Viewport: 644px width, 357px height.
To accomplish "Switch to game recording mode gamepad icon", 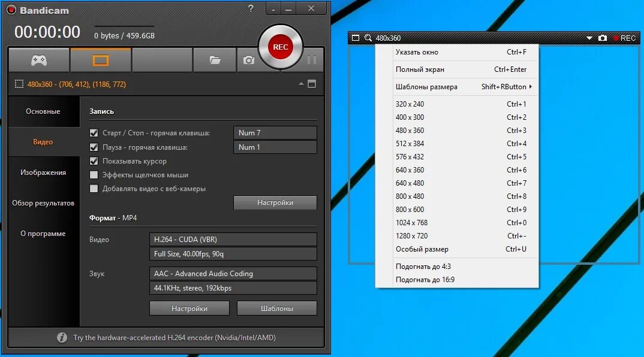I will (x=39, y=60).
